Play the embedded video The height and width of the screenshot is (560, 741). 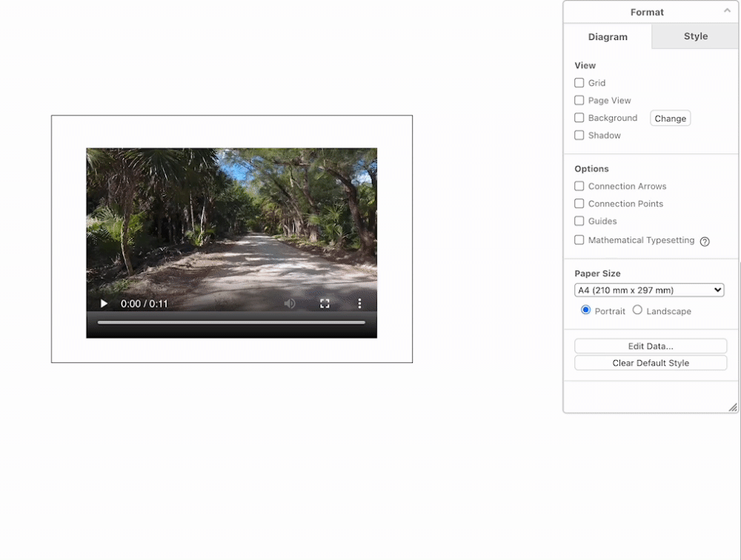coord(104,304)
